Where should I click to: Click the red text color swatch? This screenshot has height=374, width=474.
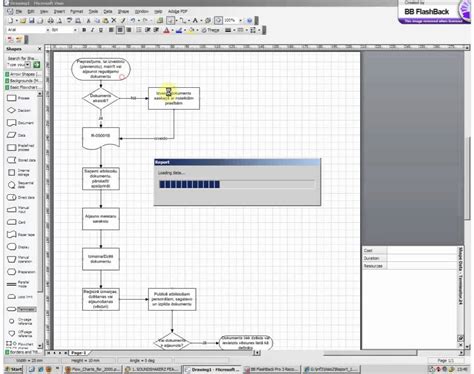tap(167, 30)
